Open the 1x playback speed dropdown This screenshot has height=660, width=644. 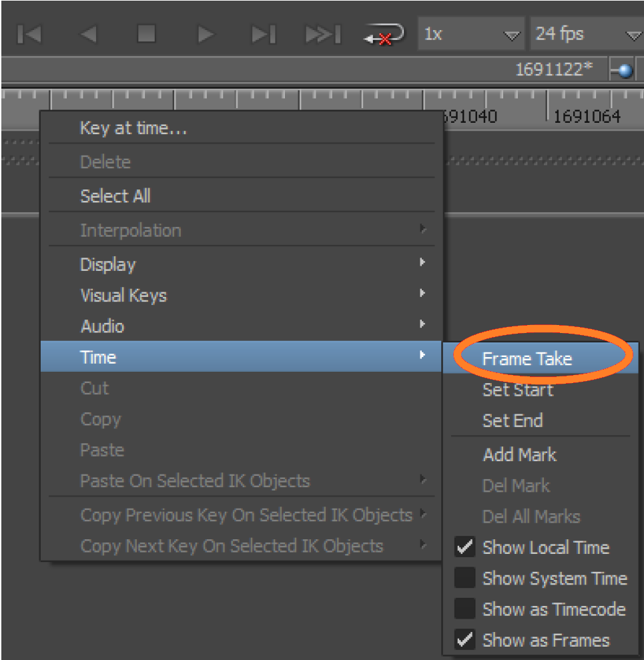(x=471, y=34)
